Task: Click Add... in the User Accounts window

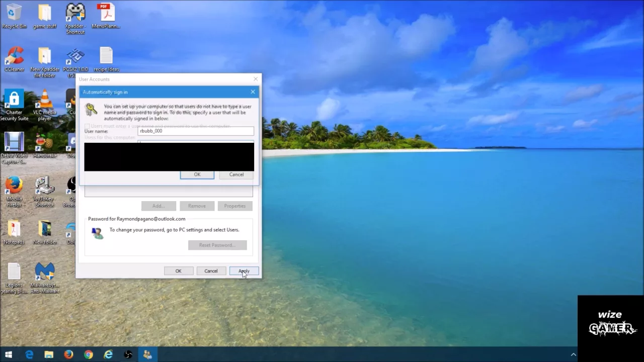Action: click(158, 206)
